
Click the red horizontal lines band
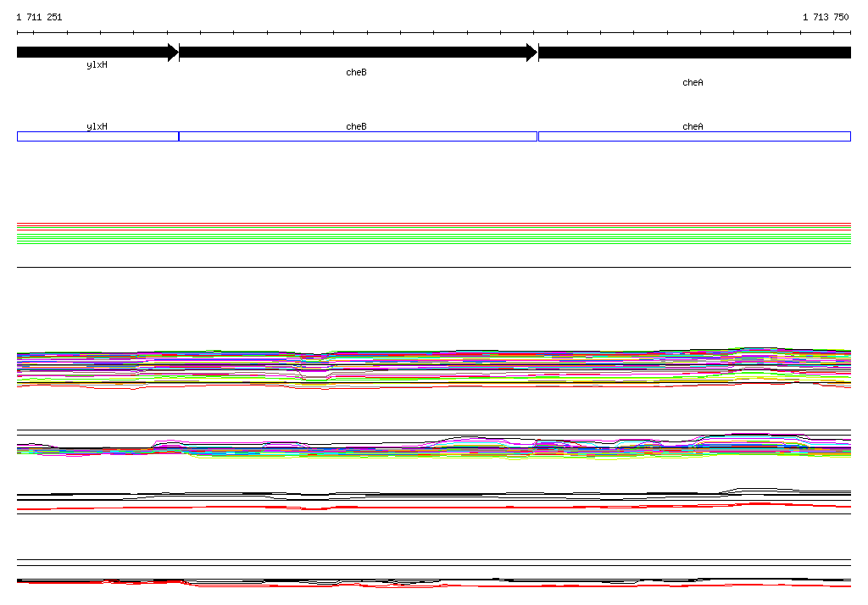click(434, 226)
